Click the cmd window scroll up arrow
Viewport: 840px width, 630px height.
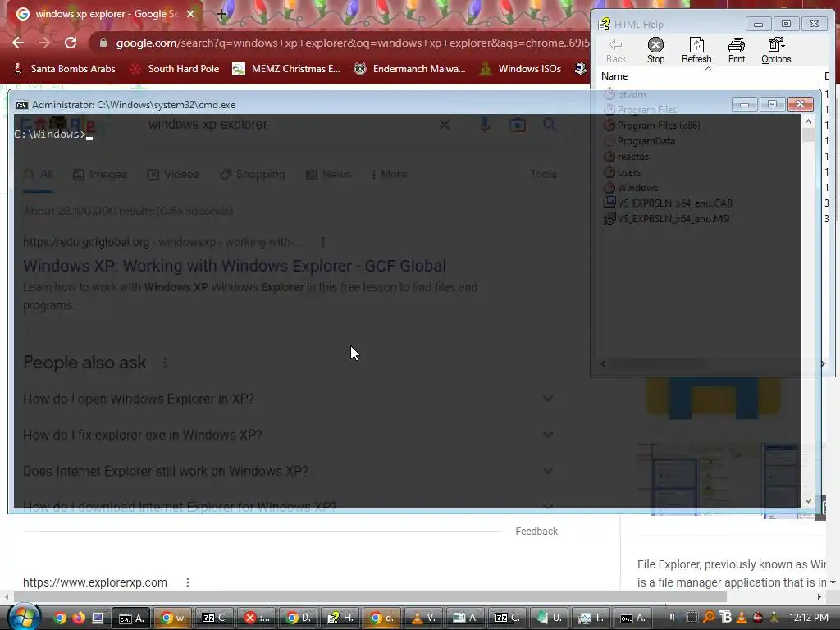pyautogui.click(x=808, y=122)
